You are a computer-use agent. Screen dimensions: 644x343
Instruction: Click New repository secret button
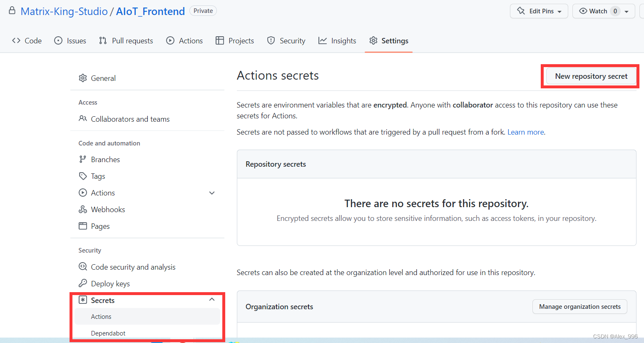click(x=591, y=76)
